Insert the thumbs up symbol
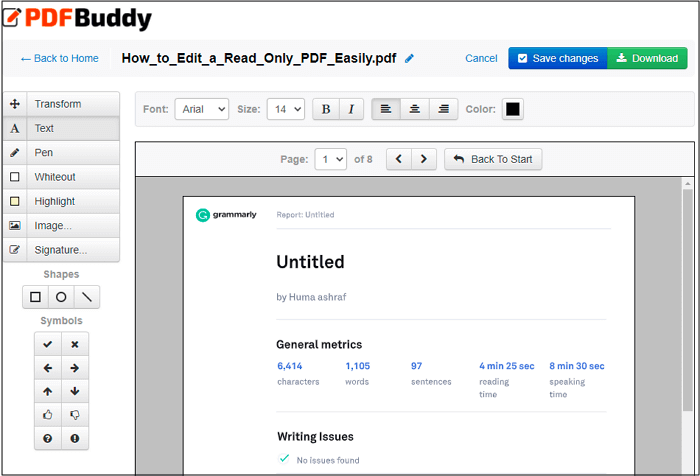 (x=48, y=415)
